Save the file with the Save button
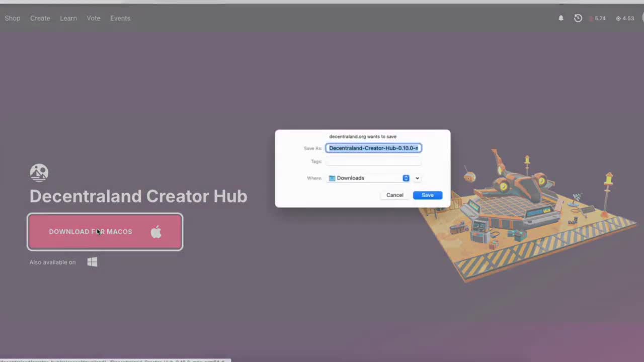Image resolution: width=644 pixels, height=362 pixels. (x=427, y=195)
